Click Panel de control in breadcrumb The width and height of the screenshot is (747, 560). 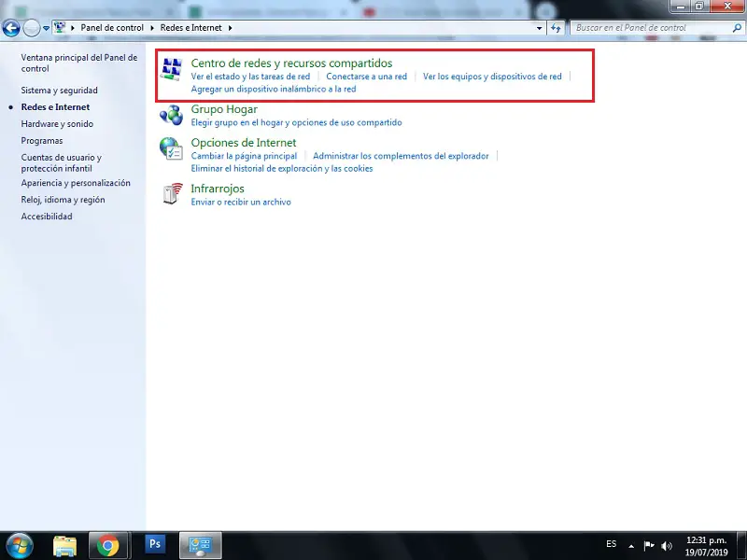point(112,28)
